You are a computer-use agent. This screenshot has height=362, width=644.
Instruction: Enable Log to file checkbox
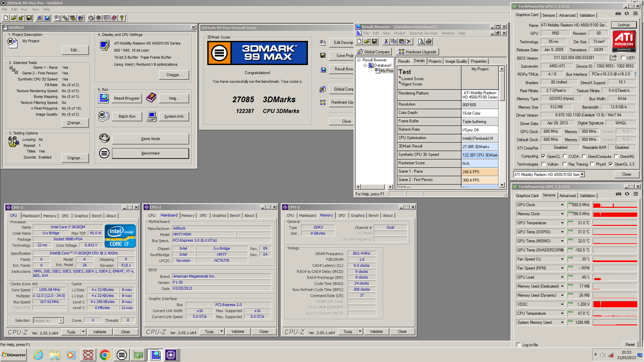[519, 345]
